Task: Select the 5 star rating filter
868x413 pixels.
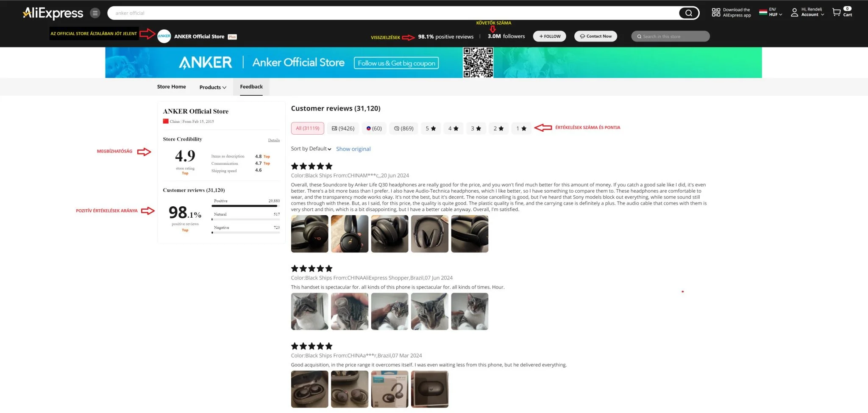Action: click(431, 128)
